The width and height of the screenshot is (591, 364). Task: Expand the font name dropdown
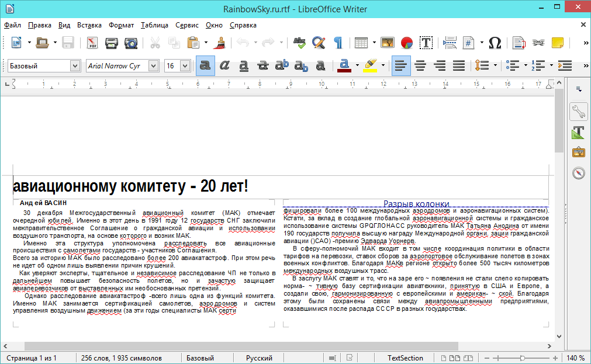[153, 66]
